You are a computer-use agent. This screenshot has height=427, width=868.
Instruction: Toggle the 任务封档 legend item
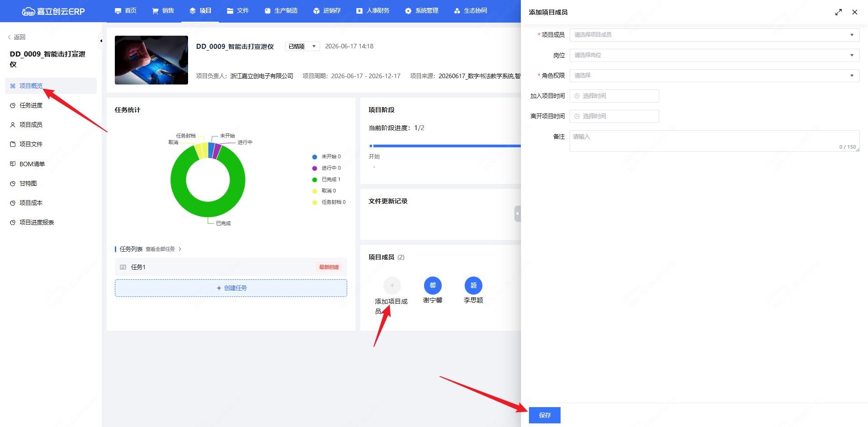click(x=329, y=202)
